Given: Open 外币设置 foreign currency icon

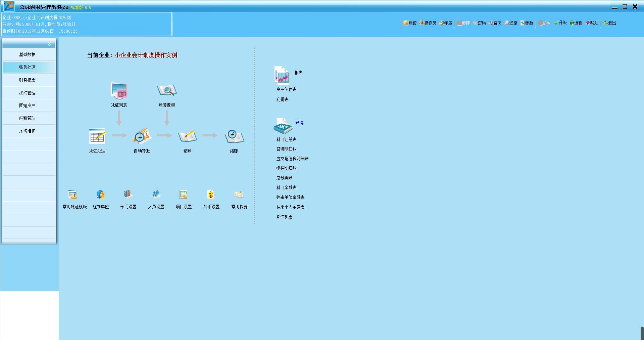Looking at the screenshot, I should pyautogui.click(x=211, y=195).
